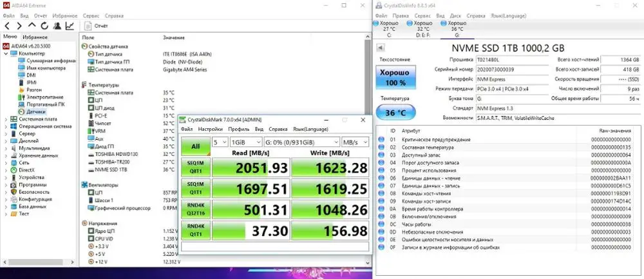Click the AIDA64 up-level arrow icon
Viewport: 644px width, 279px height.
(x=32, y=26)
